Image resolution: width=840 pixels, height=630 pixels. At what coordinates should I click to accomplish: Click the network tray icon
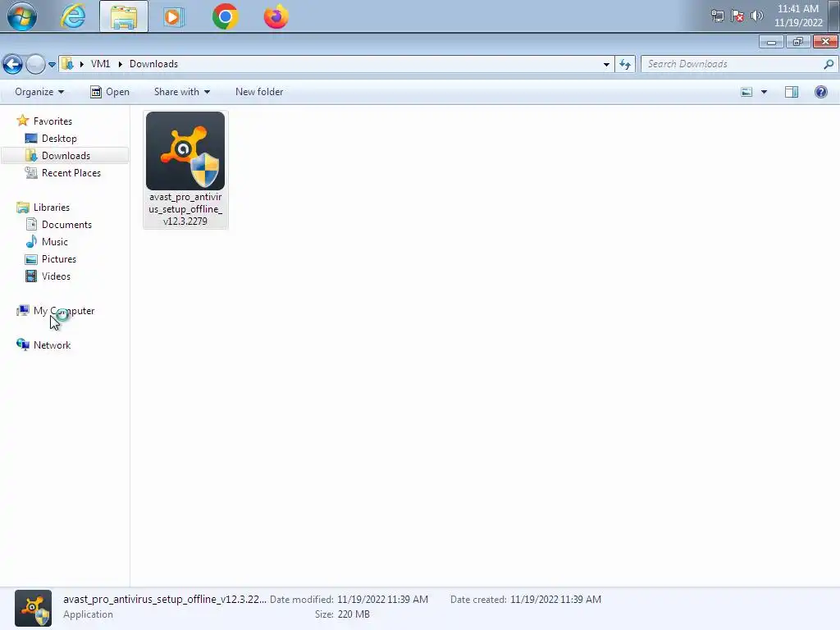click(717, 16)
